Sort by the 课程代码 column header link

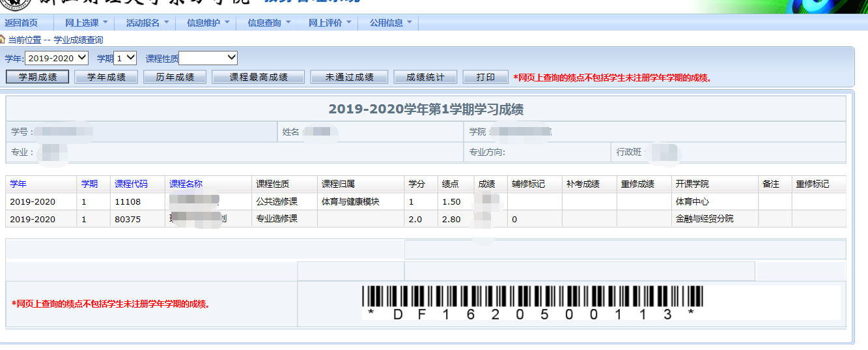(131, 184)
